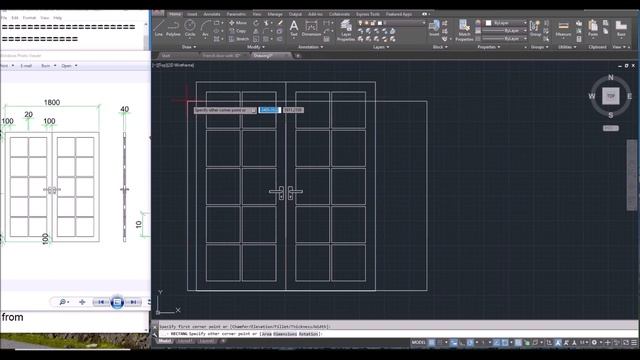
Task: Click the Measure tool
Action: (x=563, y=29)
